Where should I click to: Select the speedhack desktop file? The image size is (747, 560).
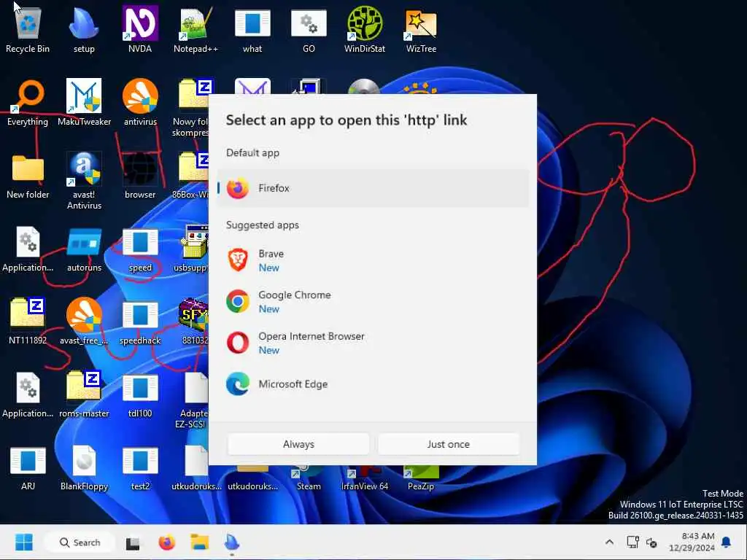[140, 322]
